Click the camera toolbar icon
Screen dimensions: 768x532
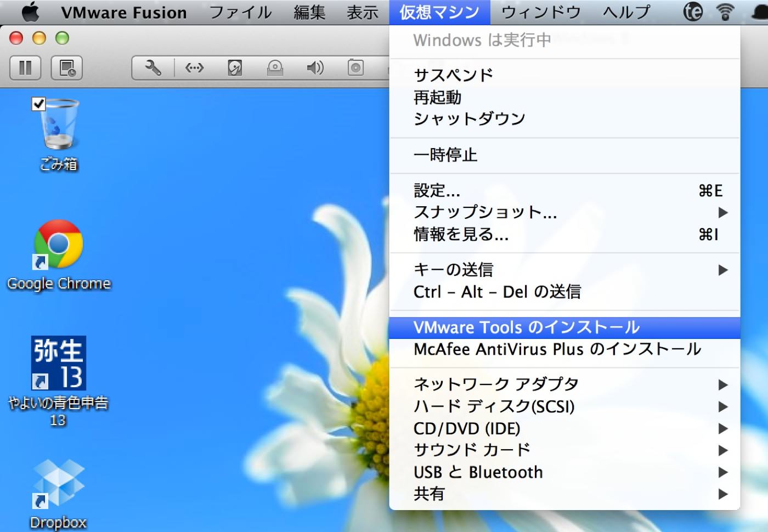pyautogui.click(x=355, y=68)
